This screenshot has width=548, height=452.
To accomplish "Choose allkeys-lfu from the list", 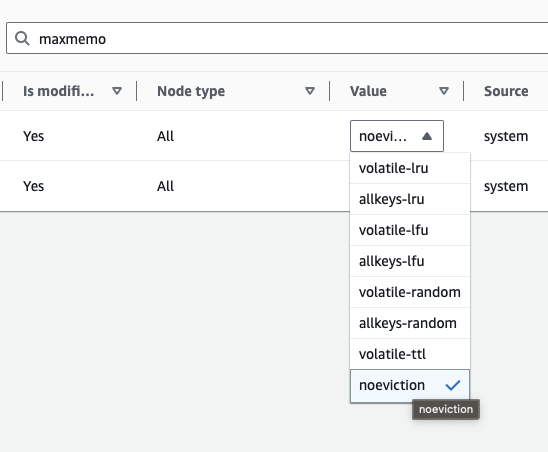I will click(x=410, y=261).
